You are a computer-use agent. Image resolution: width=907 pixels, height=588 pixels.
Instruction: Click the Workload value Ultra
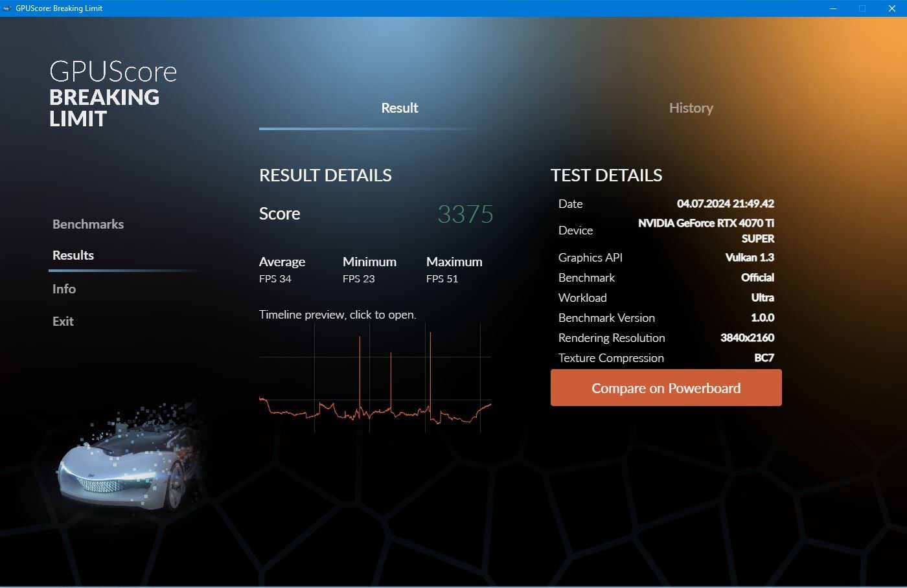pyautogui.click(x=763, y=298)
